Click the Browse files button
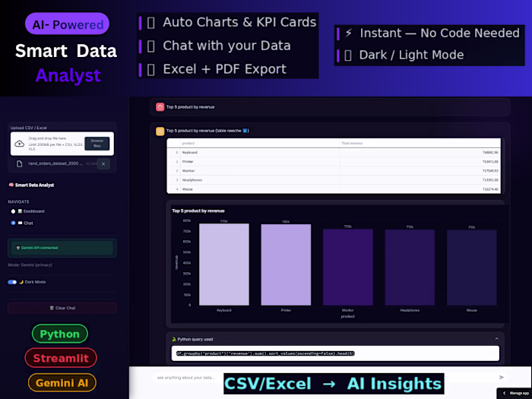Screen dimensions: 532x399 click(x=97, y=143)
